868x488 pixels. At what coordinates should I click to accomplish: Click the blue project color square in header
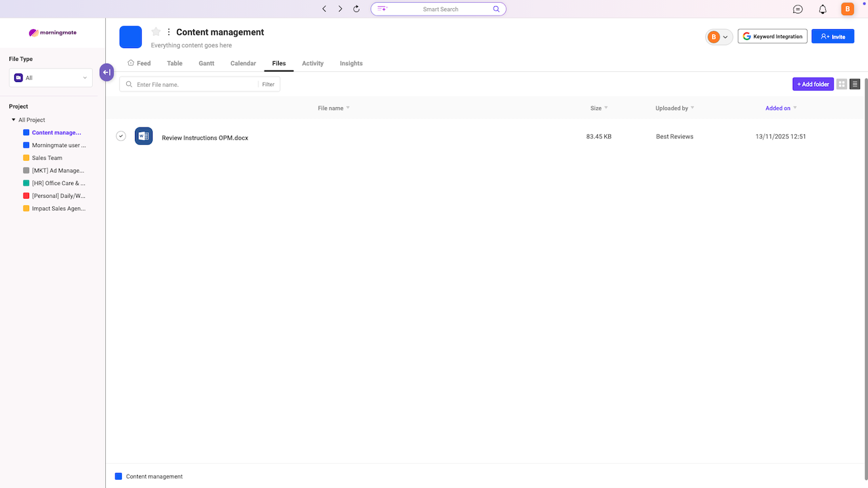click(x=131, y=37)
